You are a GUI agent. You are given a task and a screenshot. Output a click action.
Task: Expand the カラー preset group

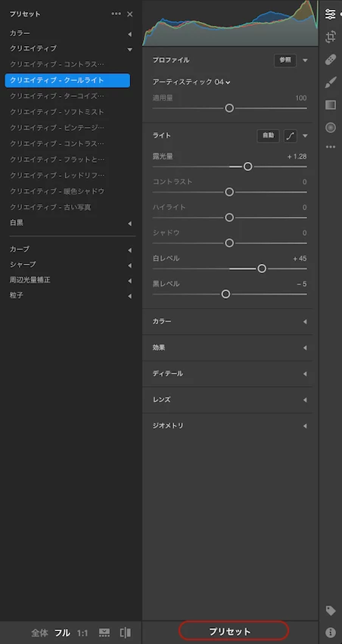pyautogui.click(x=72, y=33)
